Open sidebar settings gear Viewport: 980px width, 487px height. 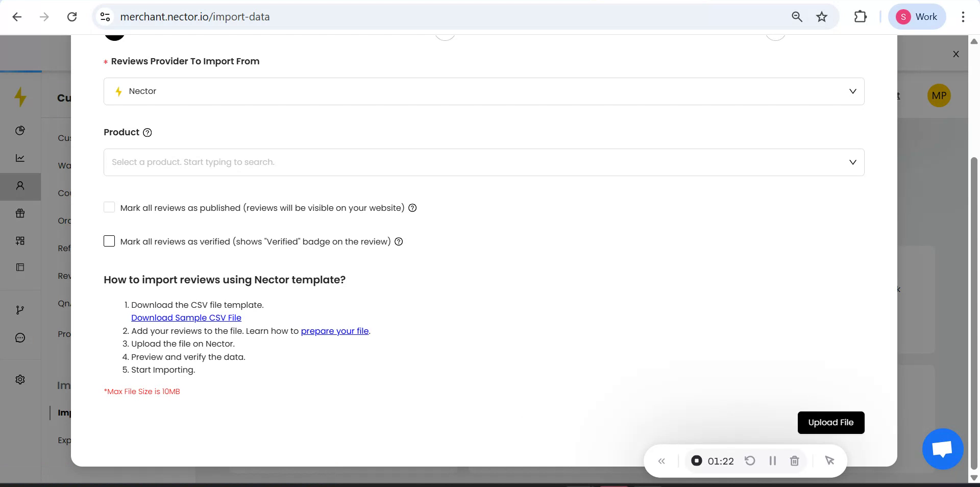[x=20, y=379]
